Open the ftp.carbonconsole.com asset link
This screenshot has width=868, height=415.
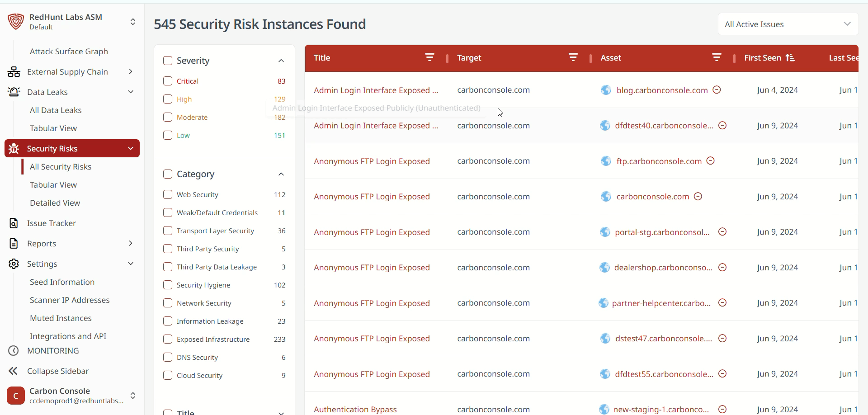pyautogui.click(x=659, y=161)
